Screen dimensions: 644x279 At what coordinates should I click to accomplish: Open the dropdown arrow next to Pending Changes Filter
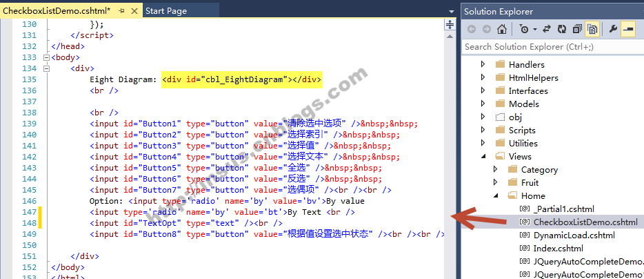click(535, 30)
